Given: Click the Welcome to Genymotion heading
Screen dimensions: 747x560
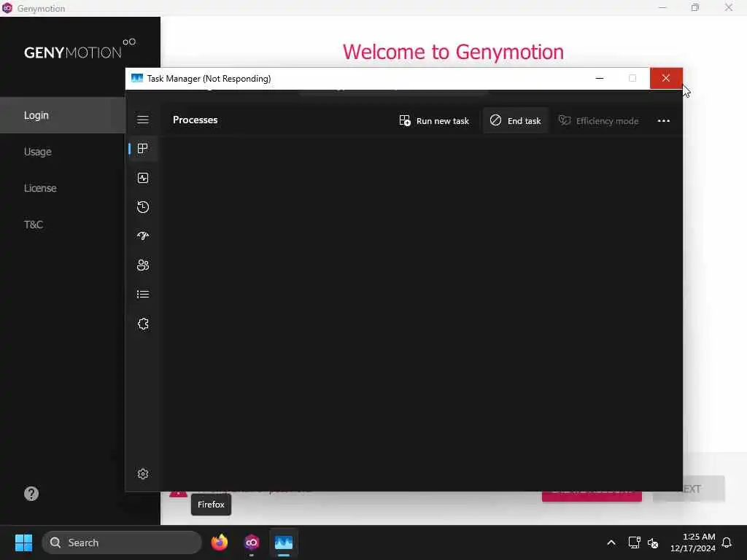Looking at the screenshot, I should pos(453,52).
